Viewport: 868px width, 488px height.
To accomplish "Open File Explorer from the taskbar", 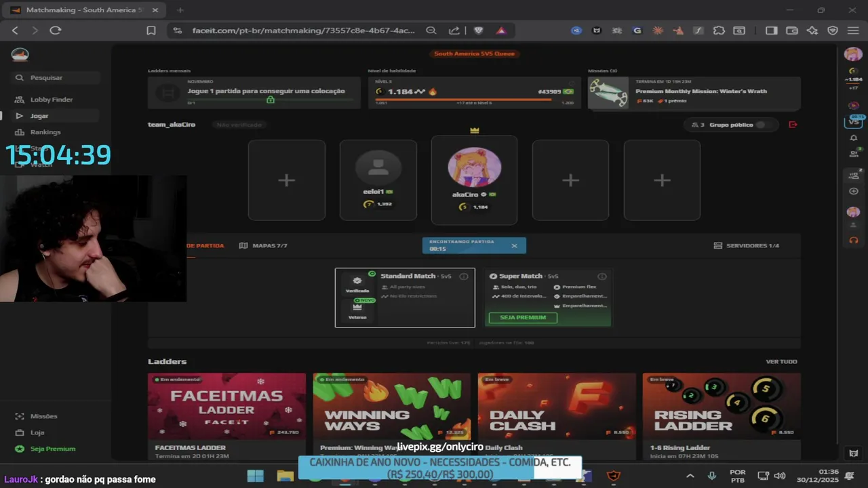I will (285, 476).
